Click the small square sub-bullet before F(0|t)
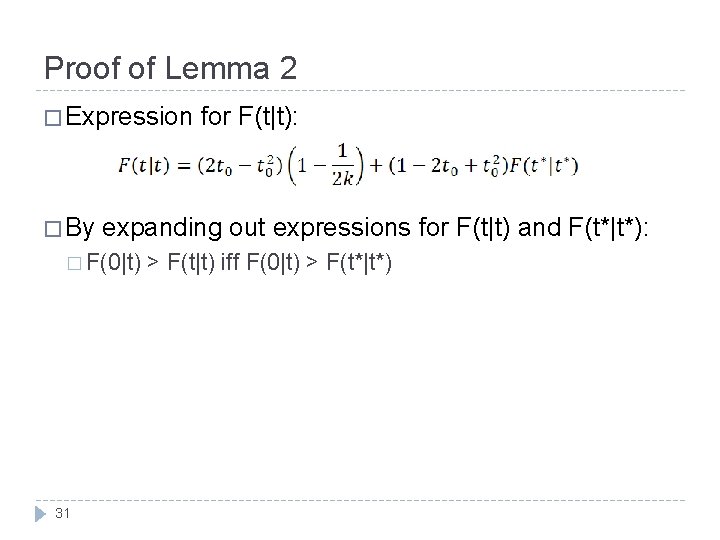 point(74,264)
